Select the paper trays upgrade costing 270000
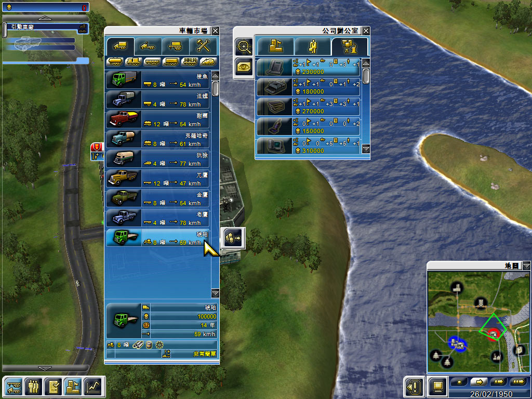Image resolution: width=532 pixels, height=399 pixels. pyautogui.click(x=309, y=107)
